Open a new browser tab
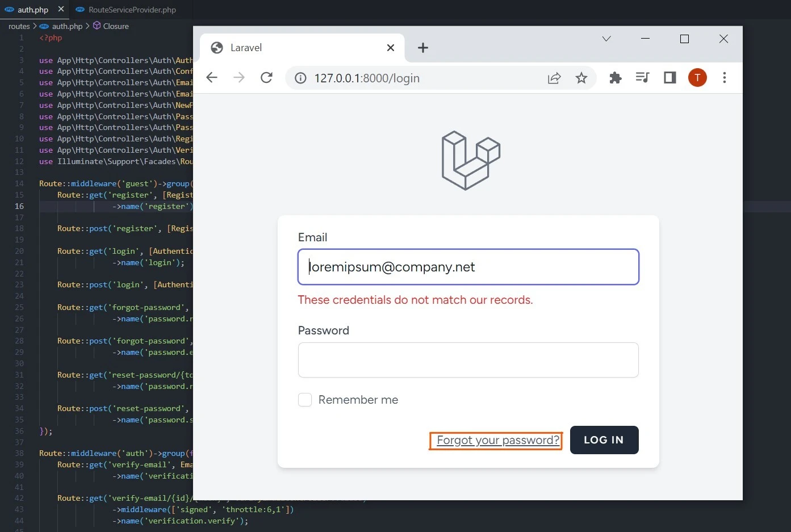The height and width of the screenshot is (532, 791). 422,48
